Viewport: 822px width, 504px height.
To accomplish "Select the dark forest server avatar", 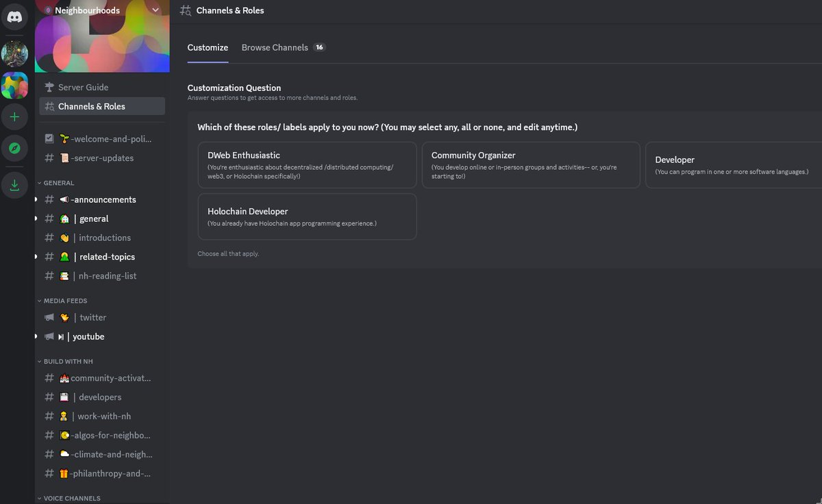I will (x=14, y=53).
